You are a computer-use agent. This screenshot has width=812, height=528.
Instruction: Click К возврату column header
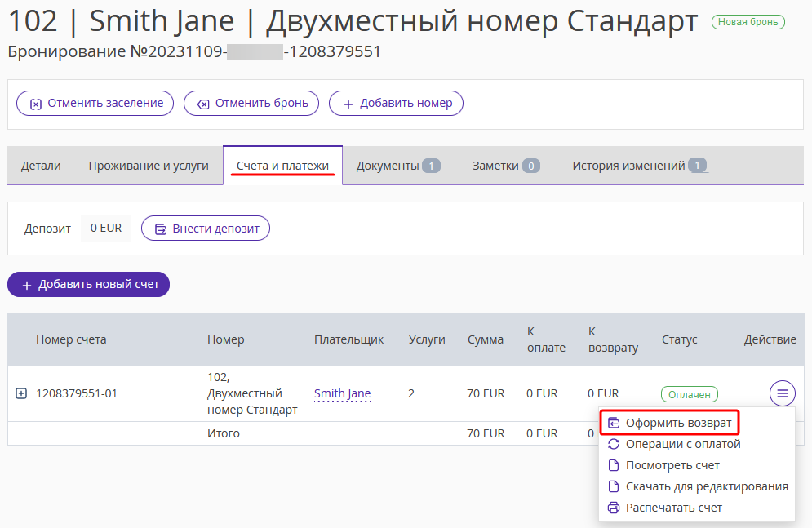click(613, 339)
